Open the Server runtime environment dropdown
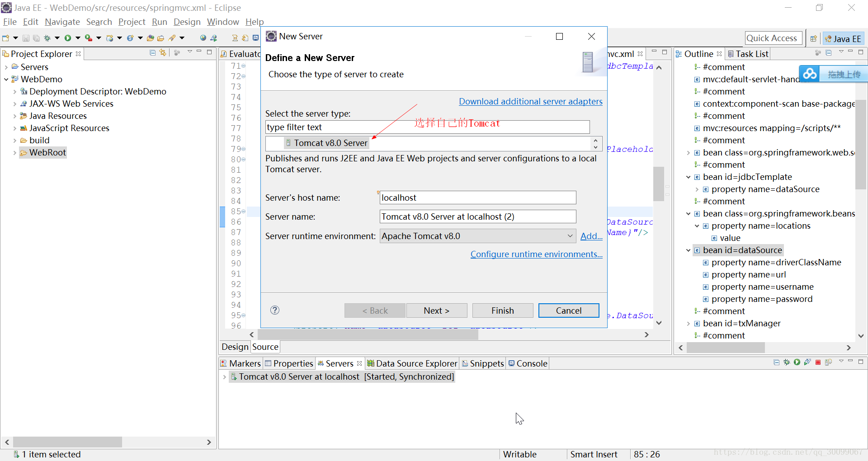 (570, 236)
